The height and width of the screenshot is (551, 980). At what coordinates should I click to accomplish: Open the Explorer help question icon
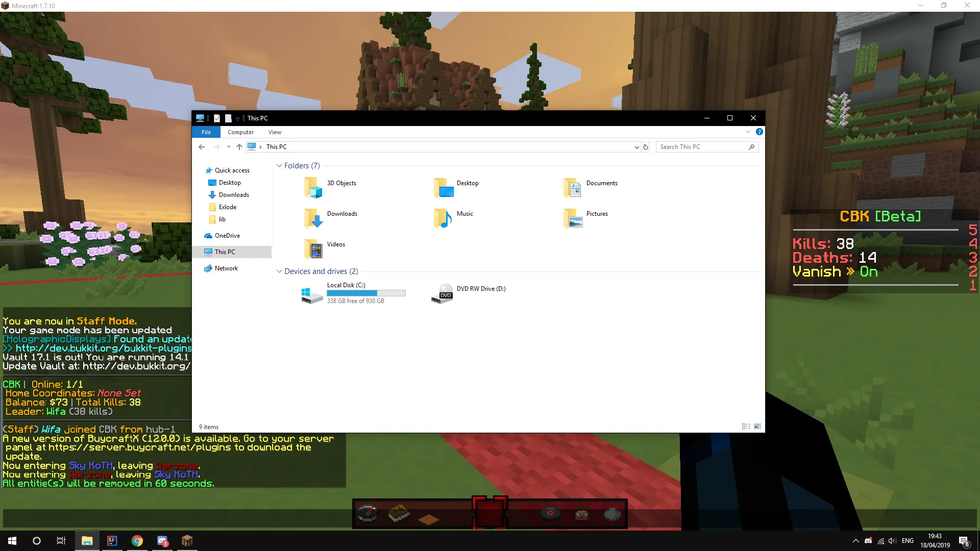[x=759, y=132]
